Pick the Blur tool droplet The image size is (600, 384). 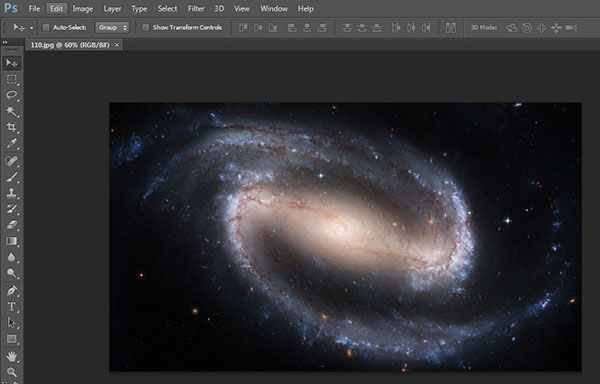coord(11,257)
